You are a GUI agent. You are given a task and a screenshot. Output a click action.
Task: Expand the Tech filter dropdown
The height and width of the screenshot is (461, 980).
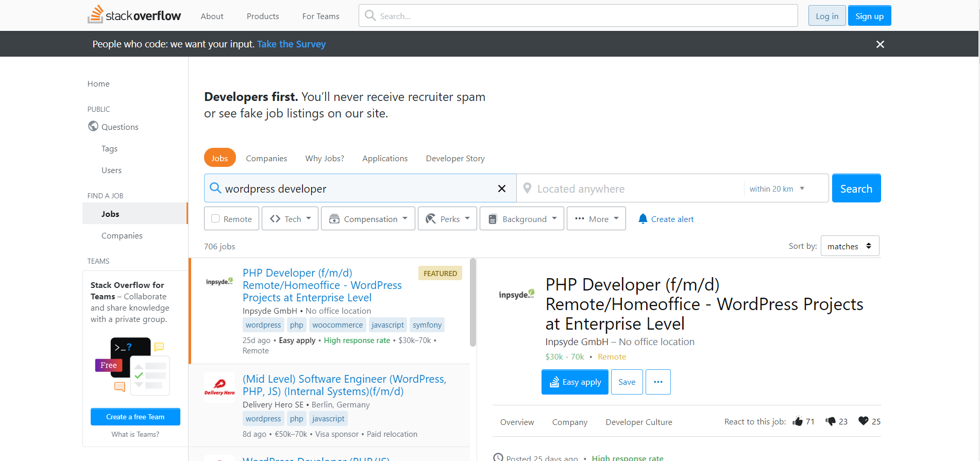point(290,219)
